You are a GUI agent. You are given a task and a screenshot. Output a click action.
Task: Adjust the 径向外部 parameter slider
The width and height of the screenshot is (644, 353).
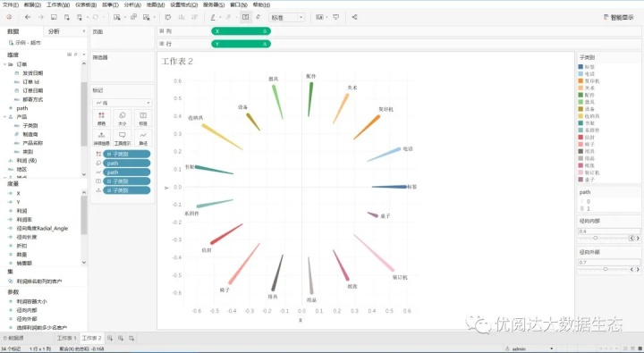pyautogui.click(x=605, y=269)
